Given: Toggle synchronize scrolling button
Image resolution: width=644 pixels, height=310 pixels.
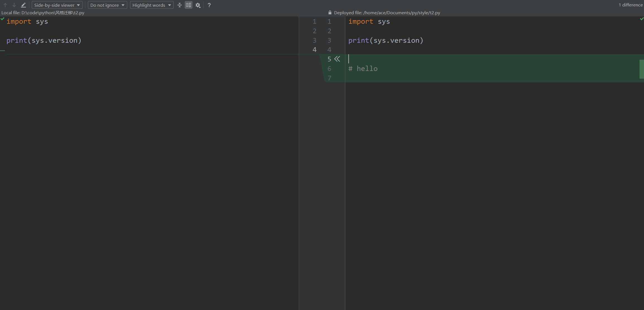Looking at the screenshot, I should pyautogui.click(x=189, y=5).
